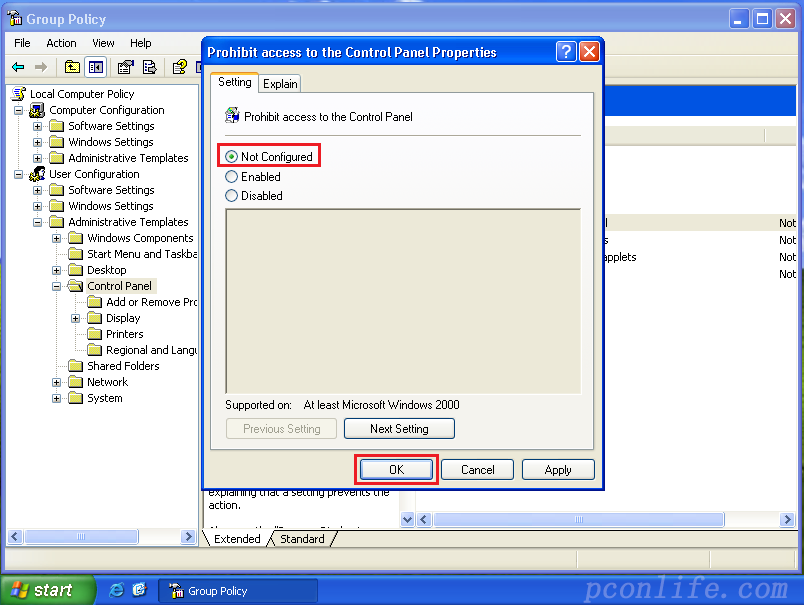Click the Up One Level folder icon
The height and width of the screenshot is (605, 804).
72,67
